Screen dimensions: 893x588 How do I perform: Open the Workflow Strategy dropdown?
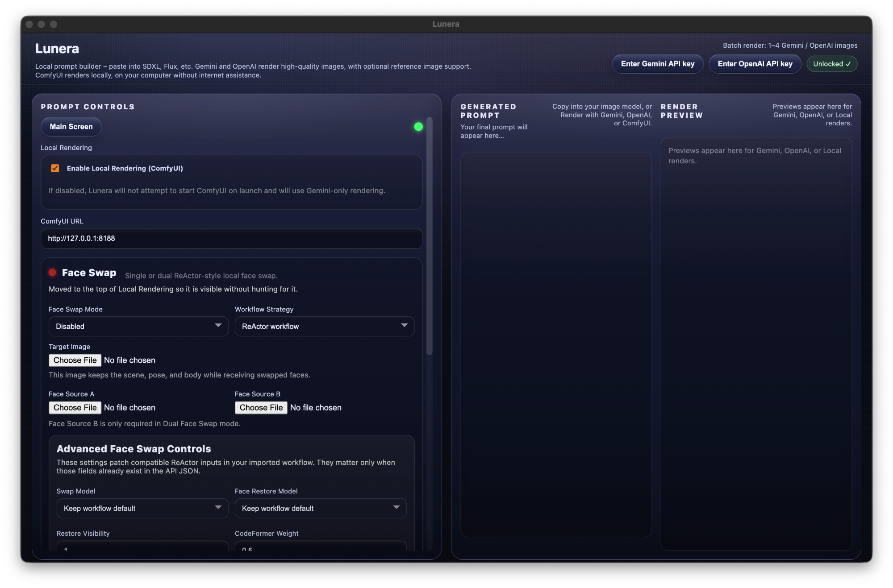[x=324, y=326]
